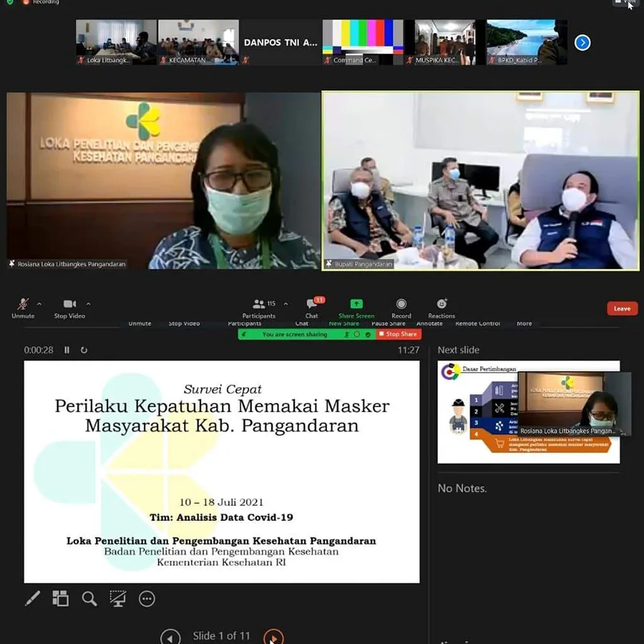The image size is (644, 644).
Task: Stop Video camera button
Action: click(x=69, y=308)
